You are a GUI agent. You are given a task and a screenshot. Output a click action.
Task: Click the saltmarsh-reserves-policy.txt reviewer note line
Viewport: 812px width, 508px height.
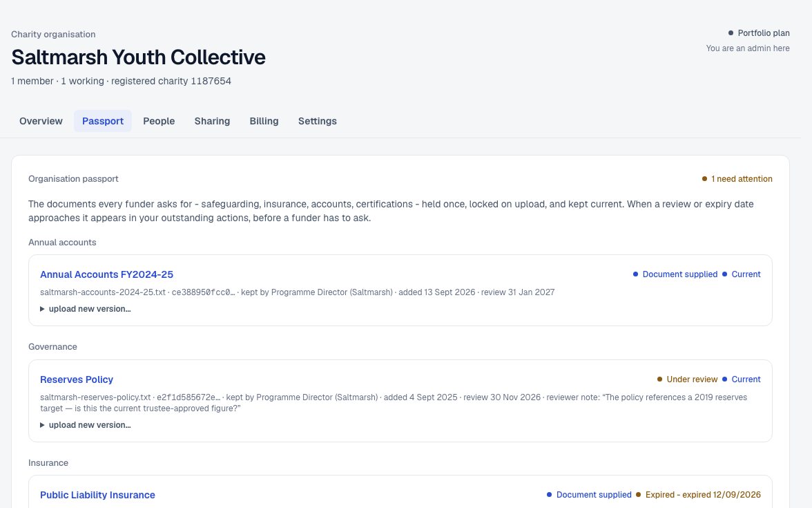pos(394,403)
